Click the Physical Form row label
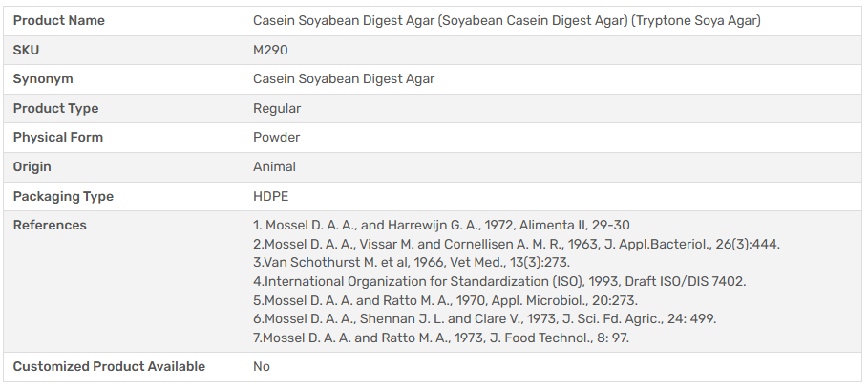Image resolution: width=868 pixels, height=392 pixels. pyautogui.click(x=58, y=137)
